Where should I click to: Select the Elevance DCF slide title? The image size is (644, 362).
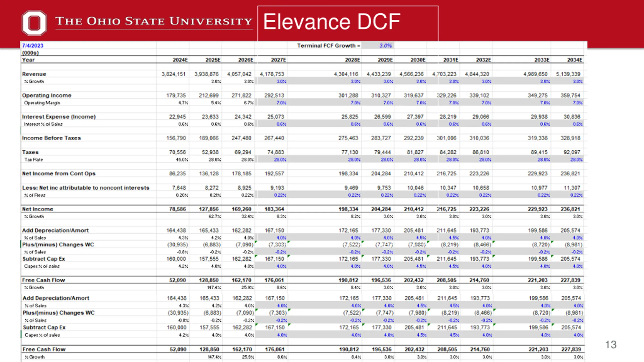click(332, 22)
